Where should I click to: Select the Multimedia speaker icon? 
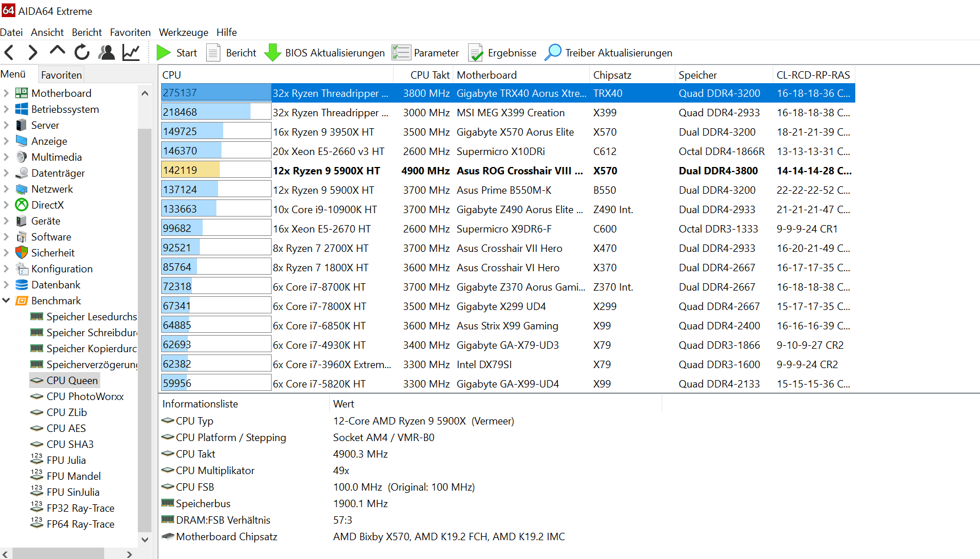(x=22, y=157)
